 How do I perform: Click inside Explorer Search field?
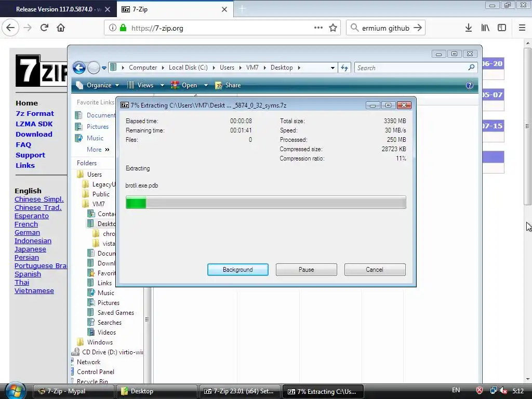click(410, 68)
